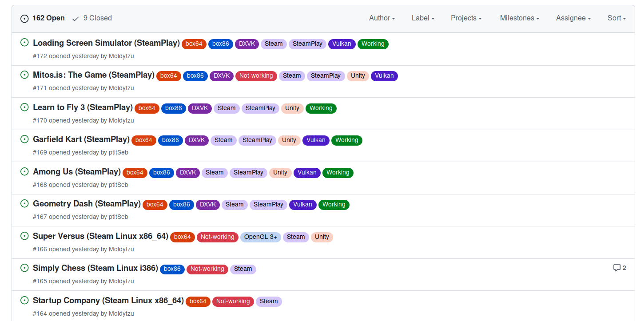This screenshot has height=321, width=644.
Task: Click open-issue icon beside Super Versus
Action: point(25,236)
